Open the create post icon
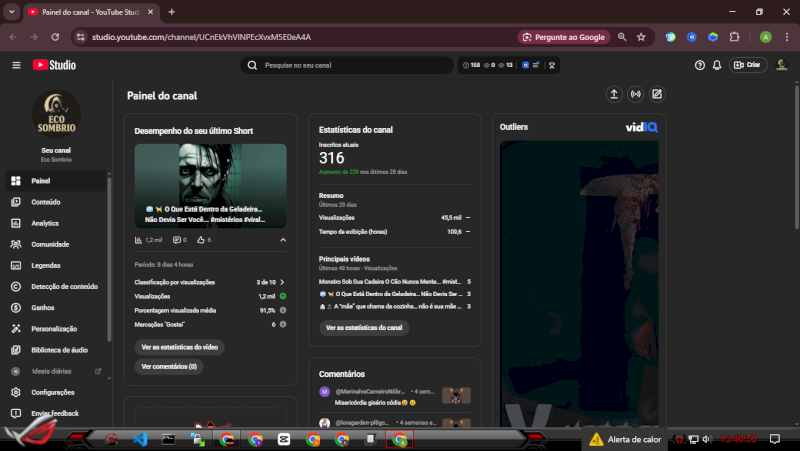 tap(657, 95)
